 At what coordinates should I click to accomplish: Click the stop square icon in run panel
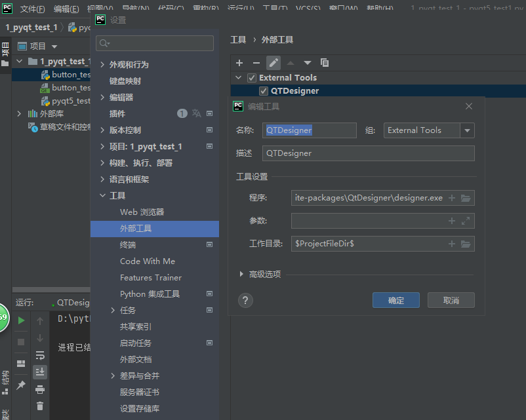(21, 341)
